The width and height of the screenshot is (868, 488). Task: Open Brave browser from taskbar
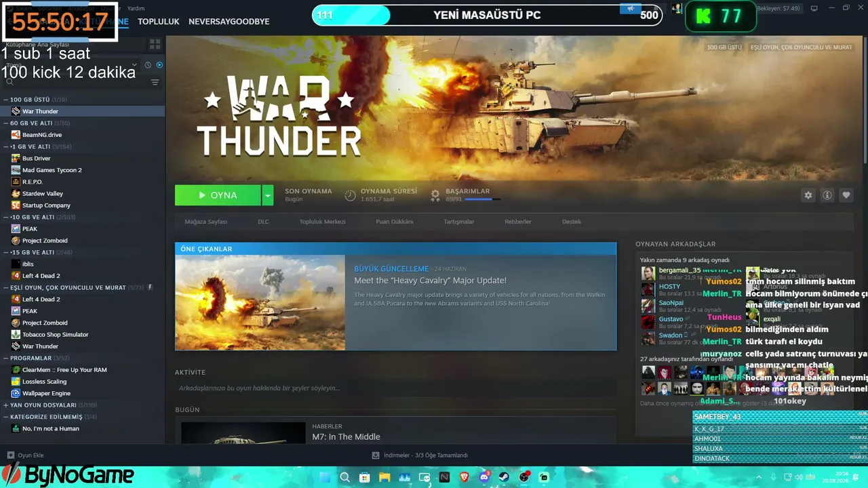465,477
